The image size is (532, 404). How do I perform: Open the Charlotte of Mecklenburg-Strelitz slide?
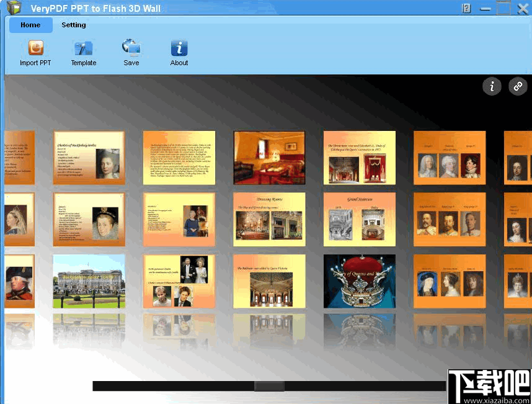click(89, 157)
